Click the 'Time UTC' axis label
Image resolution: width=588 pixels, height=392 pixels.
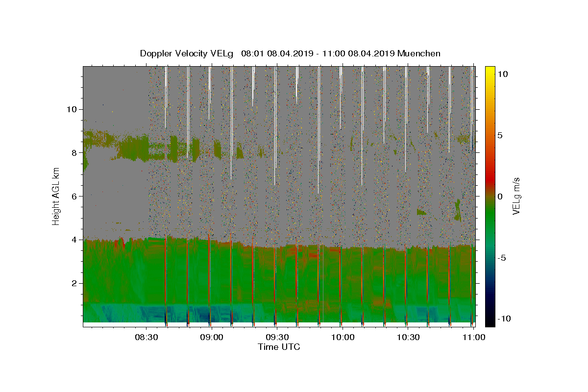click(x=279, y=347)
